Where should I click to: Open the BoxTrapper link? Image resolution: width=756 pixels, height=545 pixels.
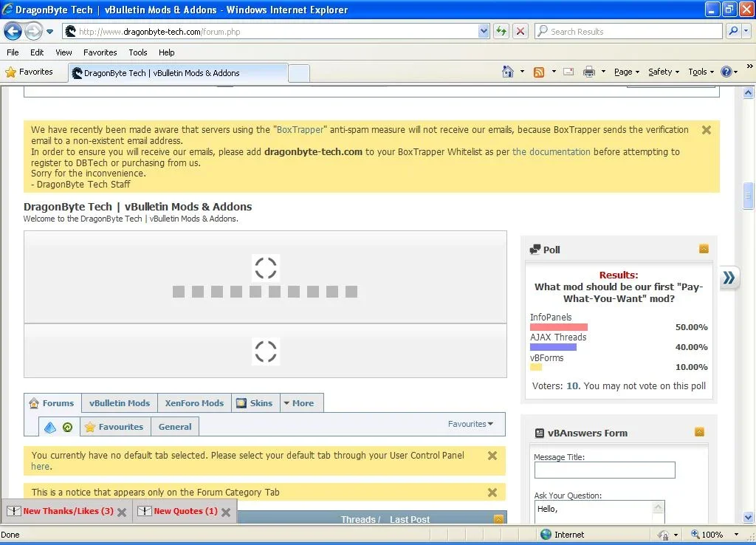click(300, 130)
